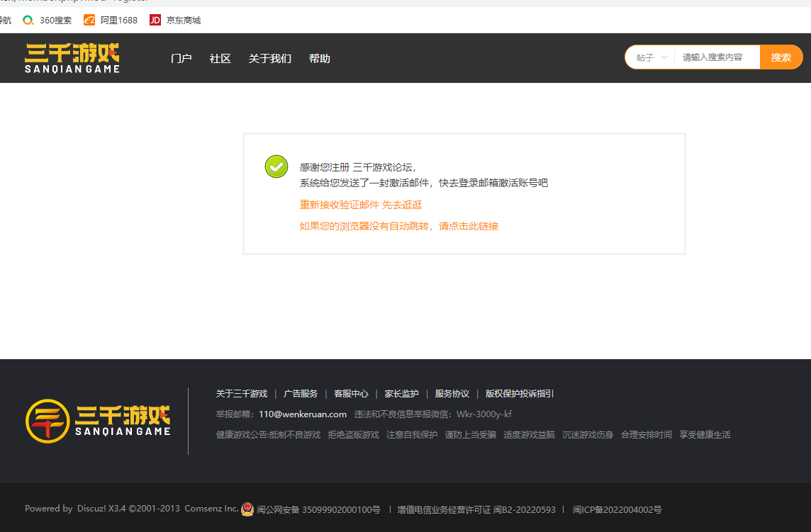Click the 系统给您发送了一封激活邮件 message line
811x532 pixels.
[424, 183]
